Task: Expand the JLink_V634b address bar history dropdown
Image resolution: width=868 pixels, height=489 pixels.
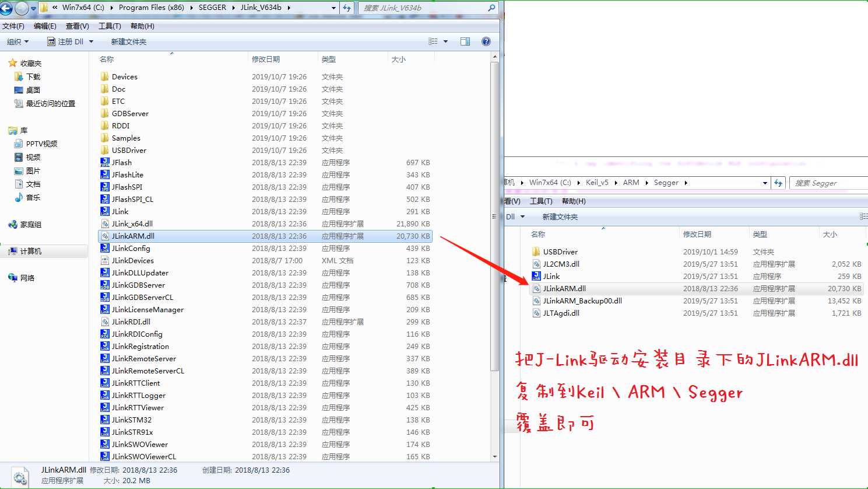Action: tap(333, 8)
